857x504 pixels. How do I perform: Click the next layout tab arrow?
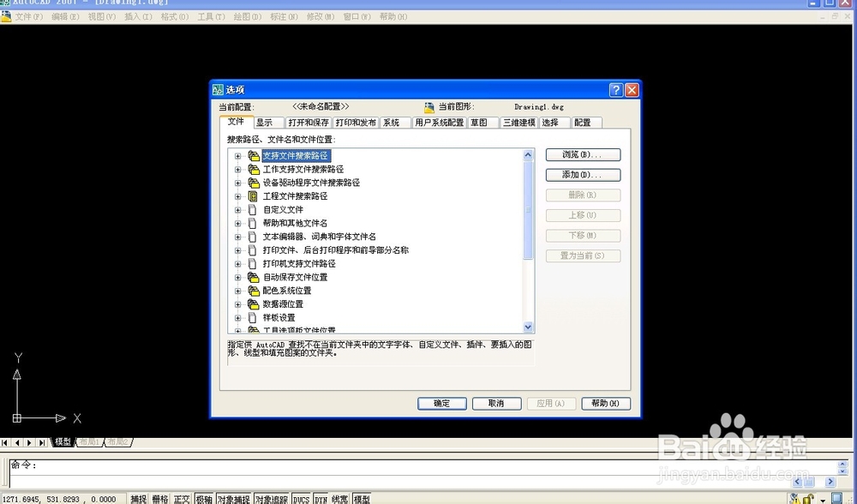point(29,442)
